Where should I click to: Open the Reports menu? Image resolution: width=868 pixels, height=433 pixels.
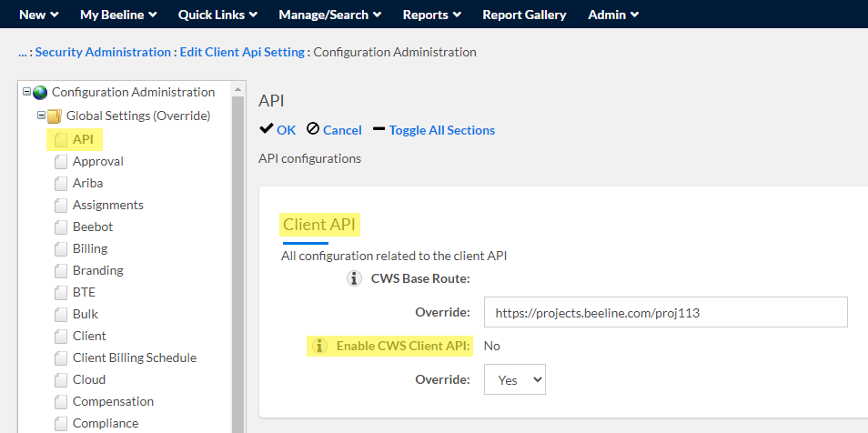click(x=432, y=15)
